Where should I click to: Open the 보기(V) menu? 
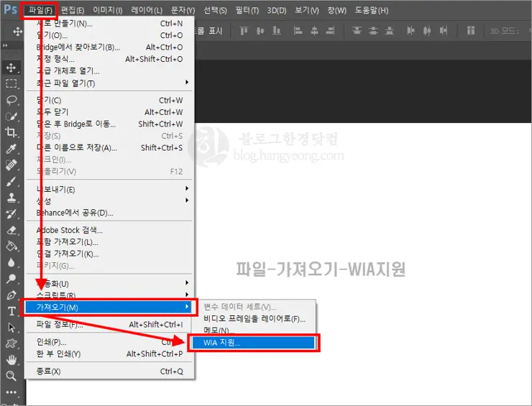pos(307,10)
